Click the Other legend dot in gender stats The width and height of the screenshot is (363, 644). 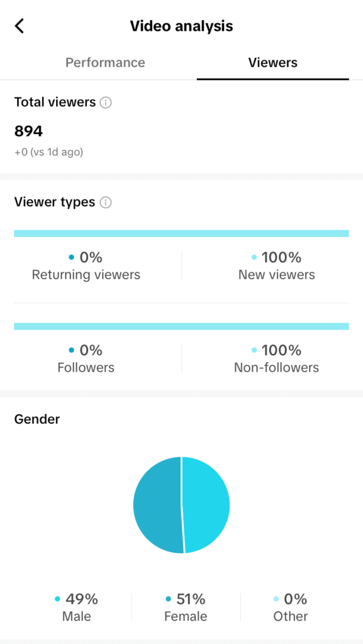[x=276, y=599]
